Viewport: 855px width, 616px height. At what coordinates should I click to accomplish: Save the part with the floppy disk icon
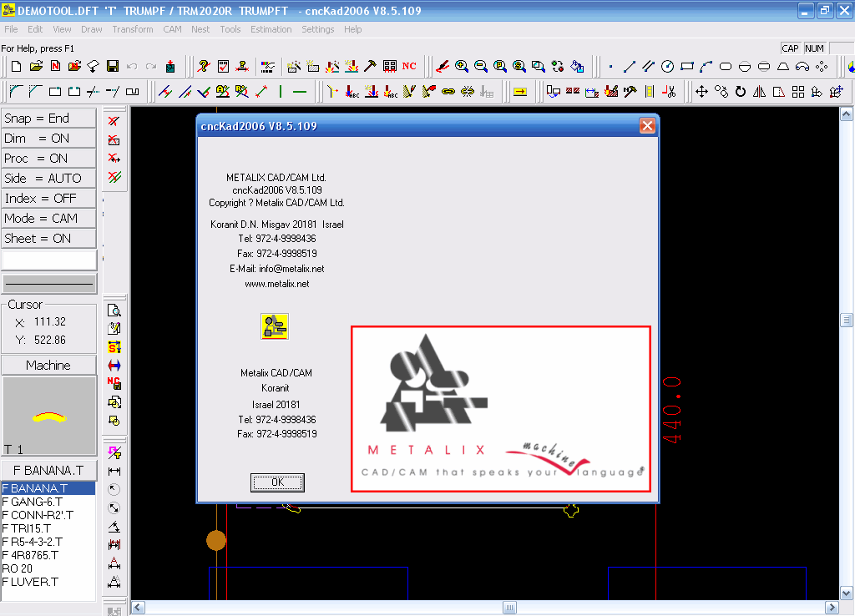(x=113, y=67)
